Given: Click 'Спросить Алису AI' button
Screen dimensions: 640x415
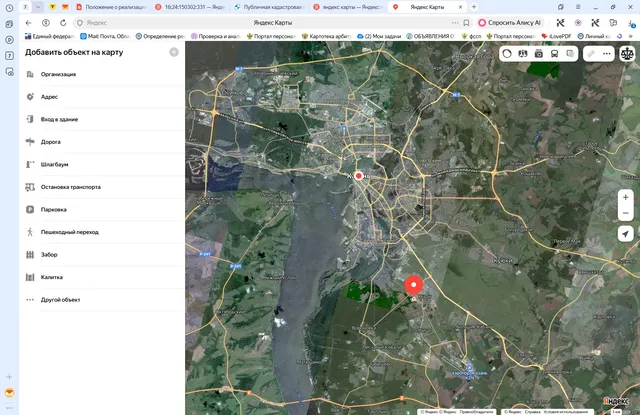Looking at the screenshot, I should 510,23.
